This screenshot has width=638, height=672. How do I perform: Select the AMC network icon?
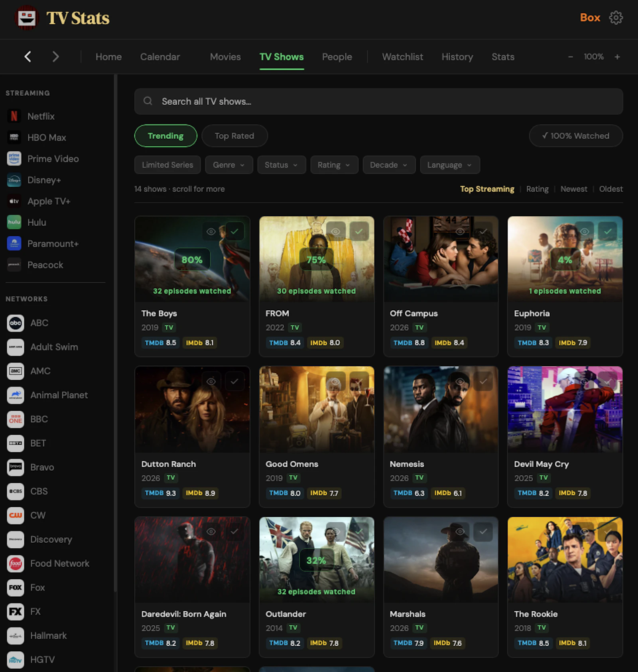pyautogui.click(x=16, y=371)
